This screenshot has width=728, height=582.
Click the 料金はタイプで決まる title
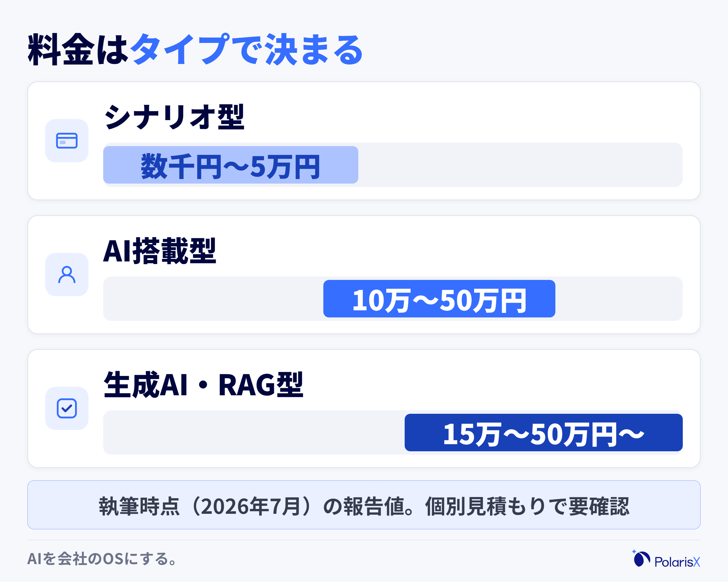(195, 49)
